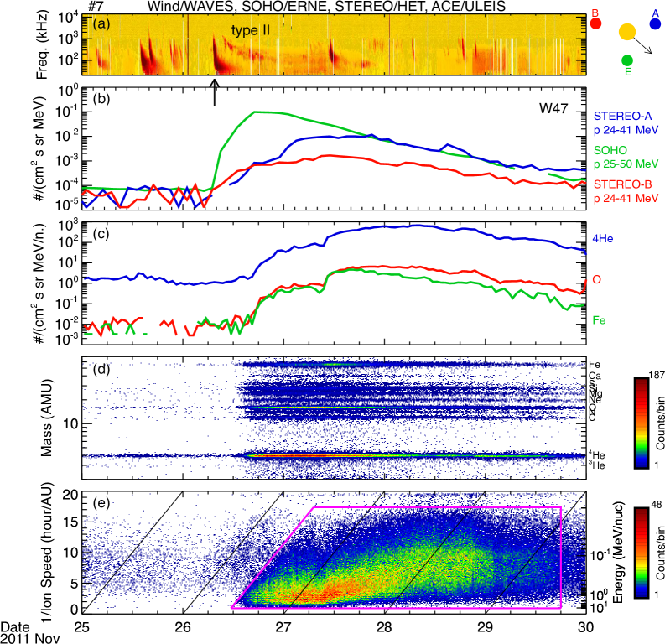The height and width of the screenshot is (644, 665).
Task: Click the 'type II' label in panel (a)
Action: coord(250,30)
